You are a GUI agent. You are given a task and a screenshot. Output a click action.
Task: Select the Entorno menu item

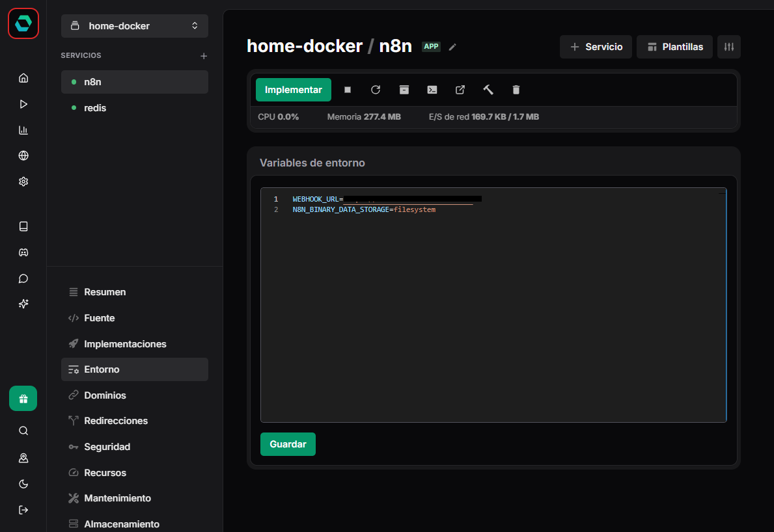click(x=135, y=369)
